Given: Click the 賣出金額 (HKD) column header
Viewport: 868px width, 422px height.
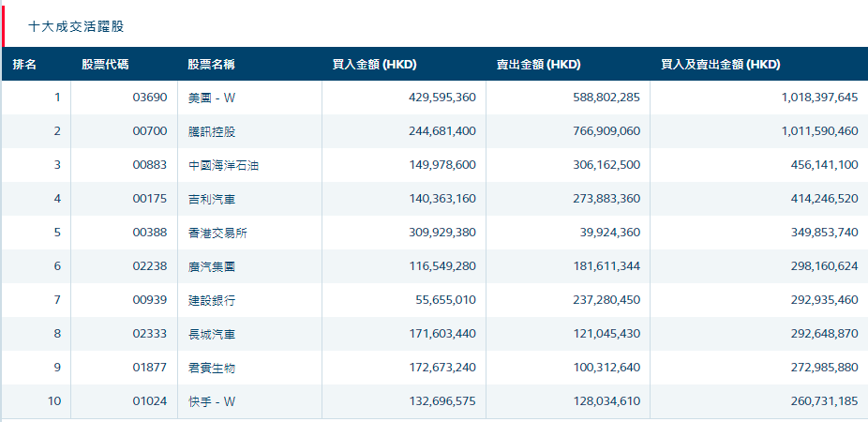Looking at the screenshot, I should [539, 65].
